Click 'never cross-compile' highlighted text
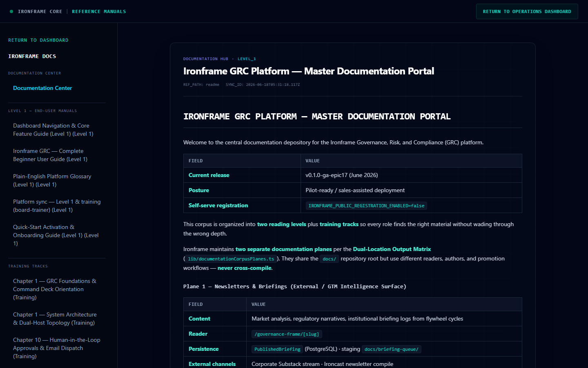Screen dimensions: 588x368 click(x=245, y=268)
